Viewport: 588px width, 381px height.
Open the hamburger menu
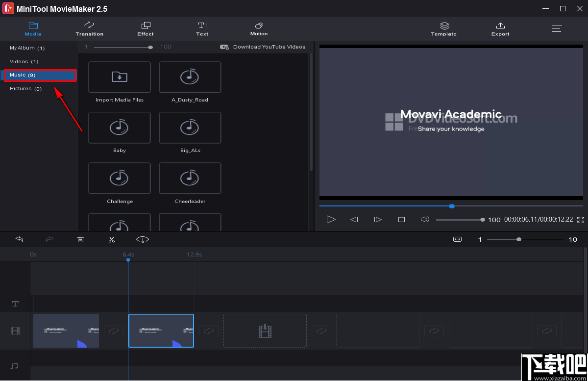coord(557,28)
